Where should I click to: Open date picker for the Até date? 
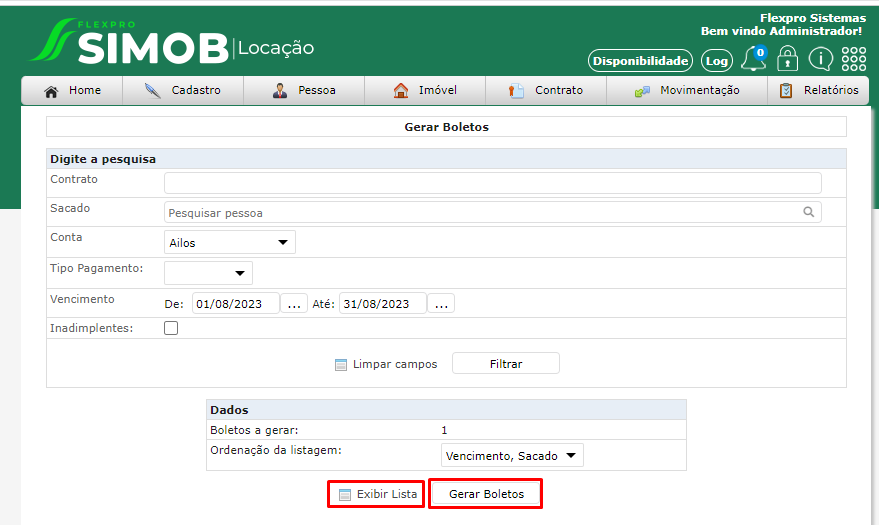(x=441, y=304)
